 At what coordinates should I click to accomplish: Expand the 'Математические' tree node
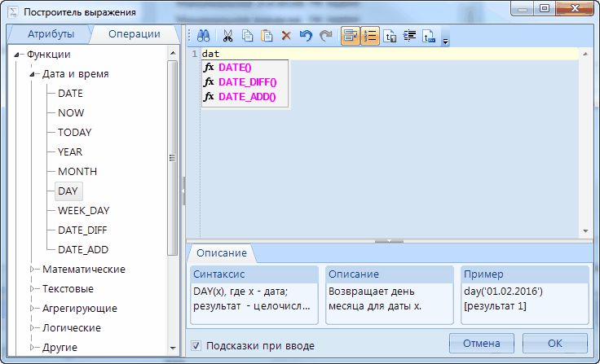(x=33, y=269)
